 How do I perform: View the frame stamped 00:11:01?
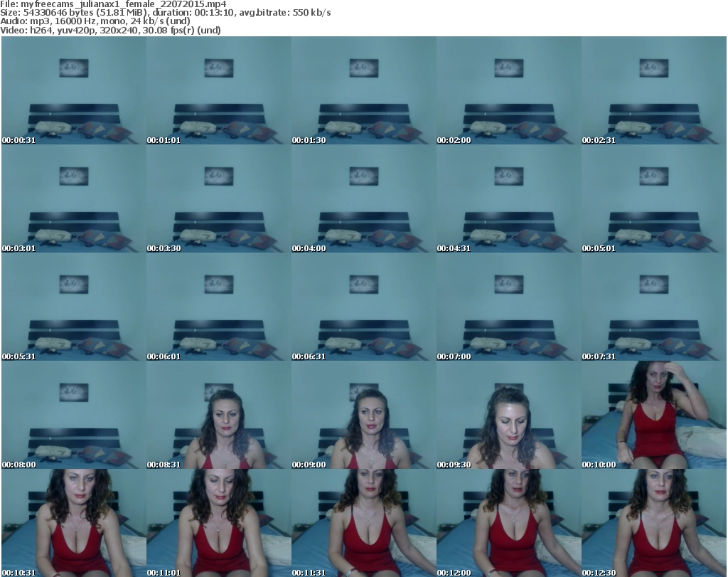(x=219, y=523)
